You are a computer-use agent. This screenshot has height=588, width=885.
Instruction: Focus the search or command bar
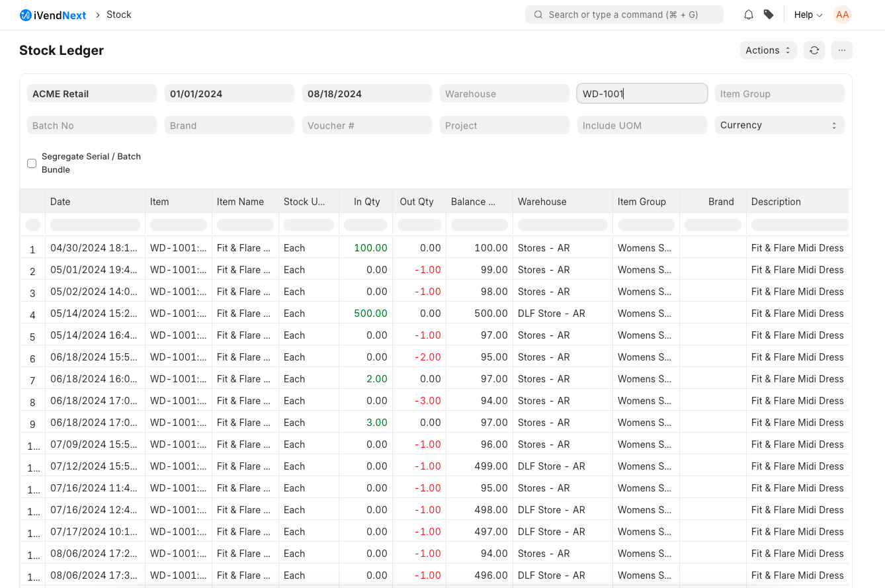tap(624, 15)
